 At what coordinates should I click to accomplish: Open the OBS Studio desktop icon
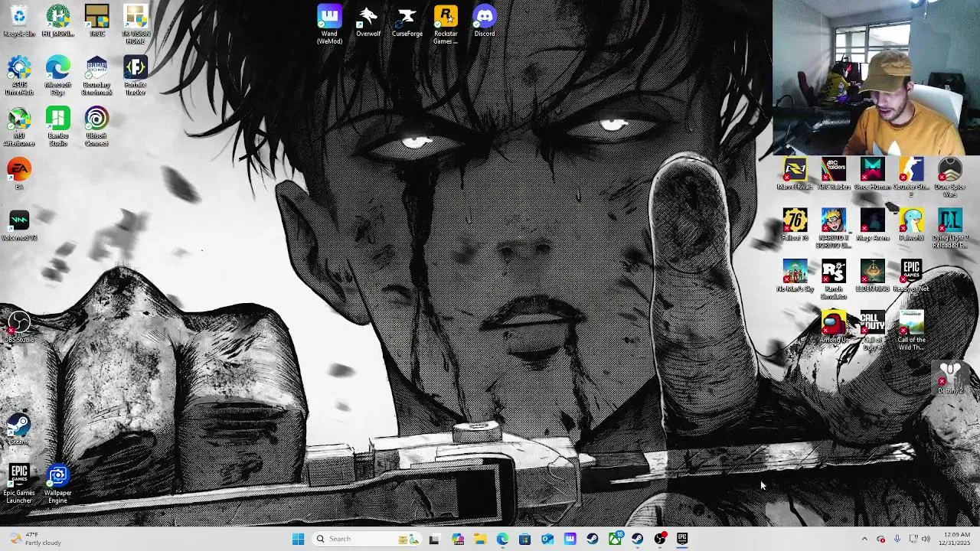(x=19, y=328)
